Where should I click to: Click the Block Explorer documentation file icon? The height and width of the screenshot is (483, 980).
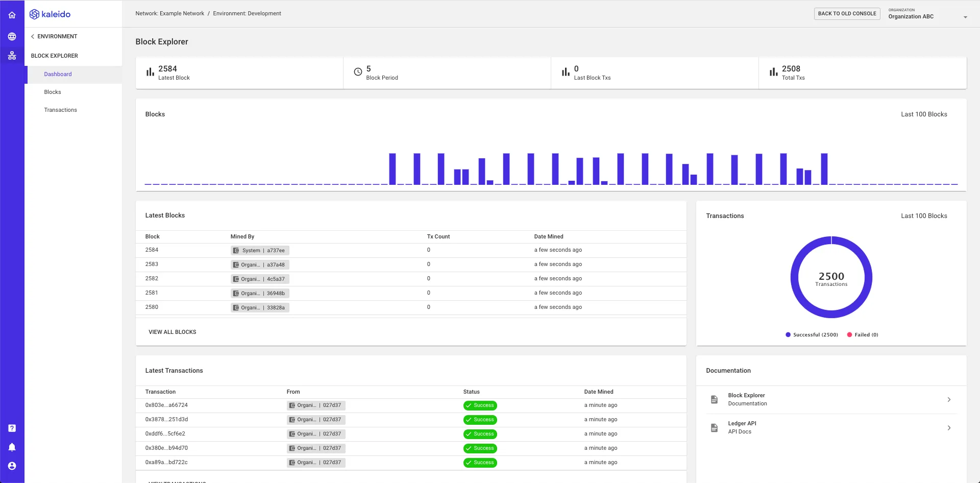[714, 399]
